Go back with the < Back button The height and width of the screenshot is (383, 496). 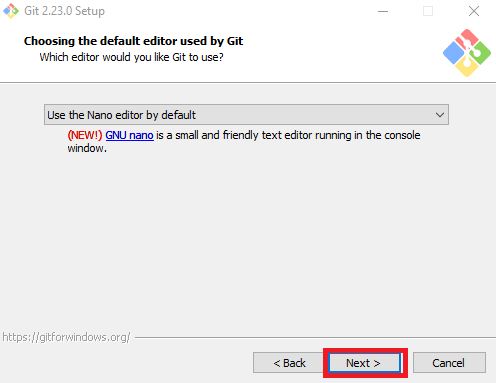(x=289, y=363)
